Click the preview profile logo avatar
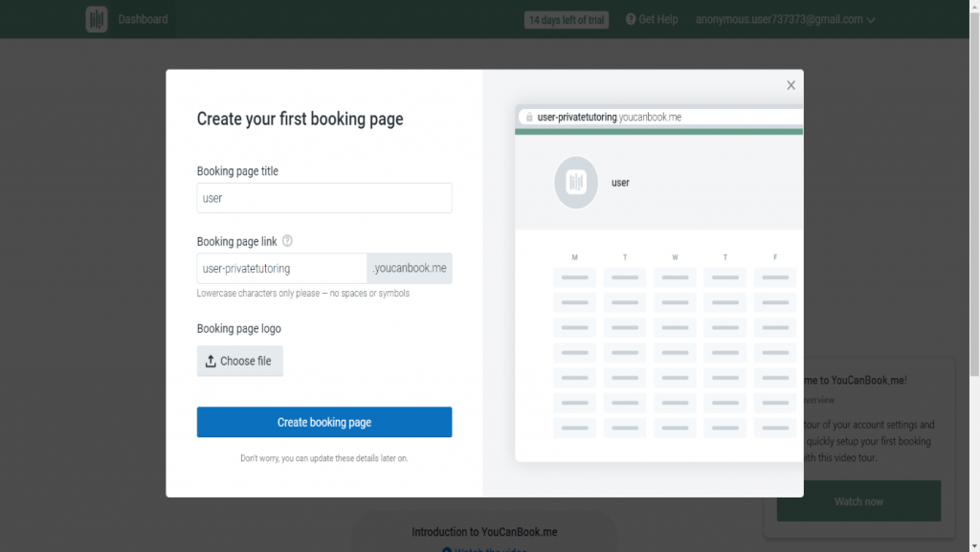Screen dimensions: 980x552 575,183
